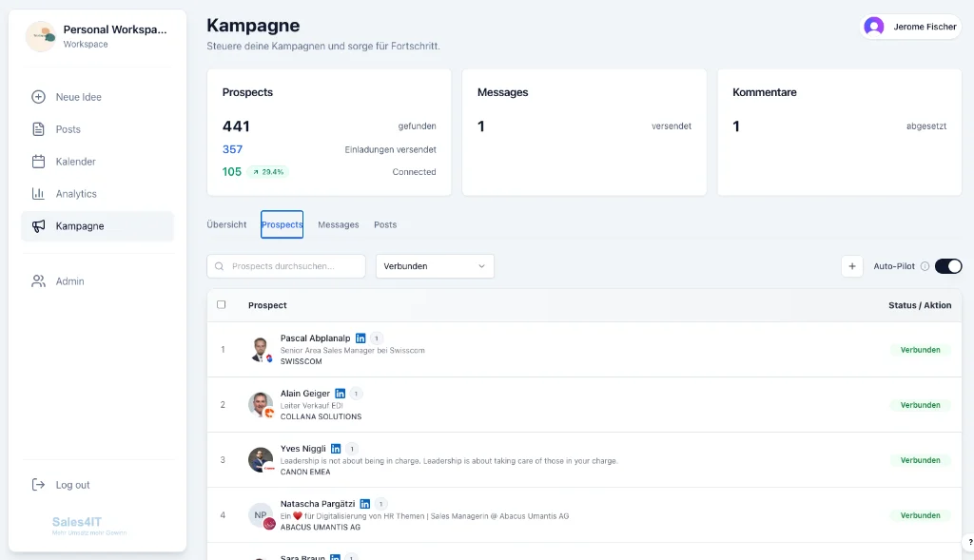This screenshot has height=560, width=974.
Task: Switch to the Übersicht tab
Action: coord(226,224)
